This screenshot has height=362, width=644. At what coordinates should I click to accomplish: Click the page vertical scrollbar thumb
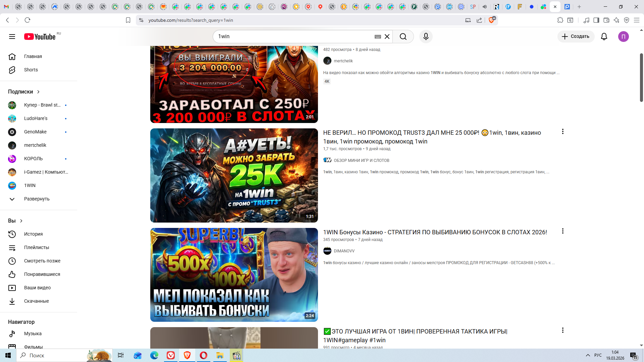click(641, 77)
